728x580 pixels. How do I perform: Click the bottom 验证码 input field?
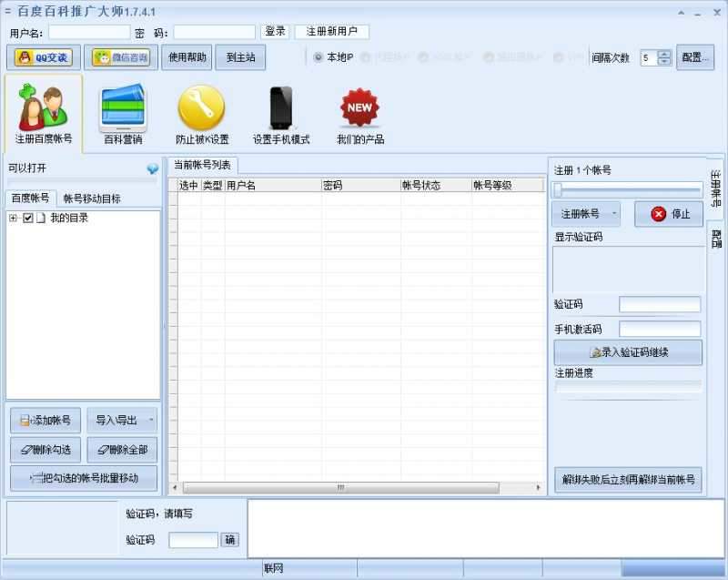(192, 539)
